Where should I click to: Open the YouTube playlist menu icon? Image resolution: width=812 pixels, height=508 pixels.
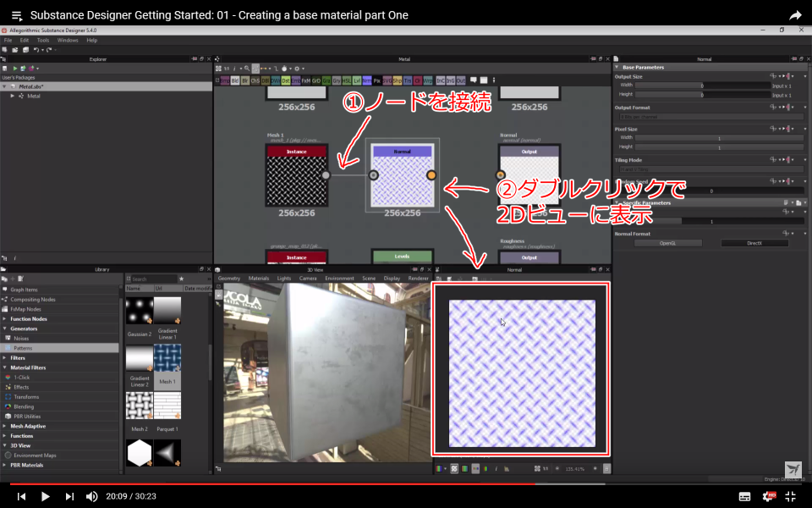tap(17, 15)
